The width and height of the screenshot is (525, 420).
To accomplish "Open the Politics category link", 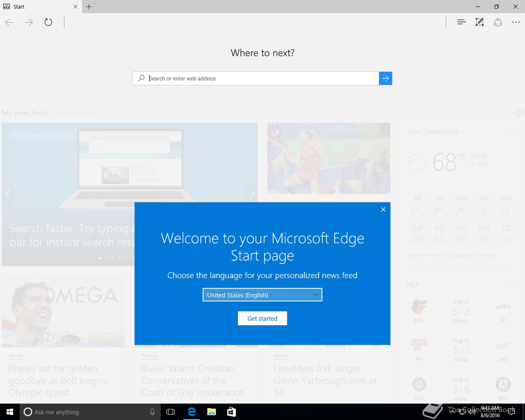I will (149, 356).
